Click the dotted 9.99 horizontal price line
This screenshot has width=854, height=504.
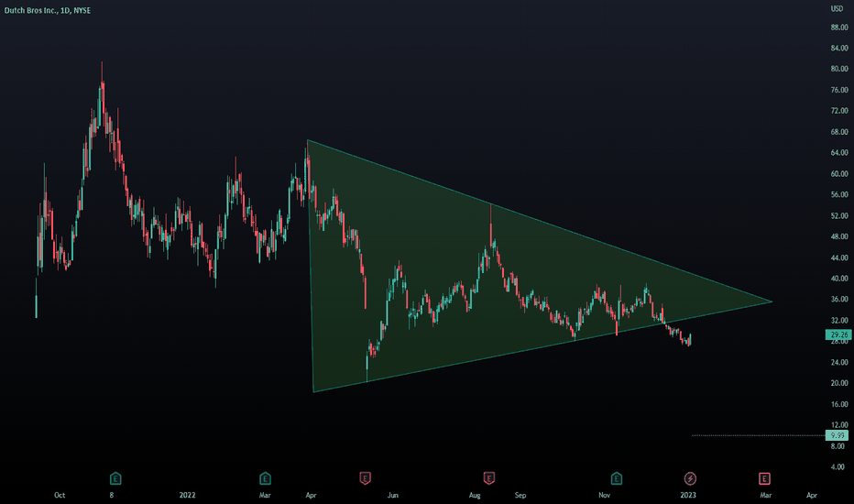coord(758,435)
